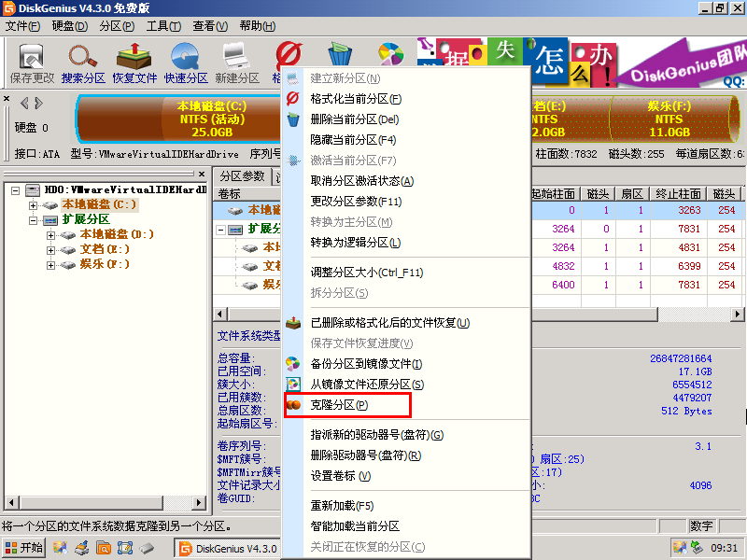Choose 备份分区到镜像文件(I) entry
This screenshot has width=747, height=560.
click(x=407, y=364)
